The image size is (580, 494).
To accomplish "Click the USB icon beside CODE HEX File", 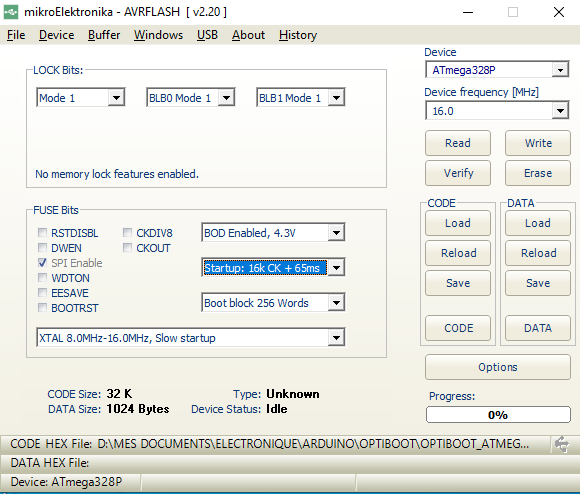I will [562, 444].
